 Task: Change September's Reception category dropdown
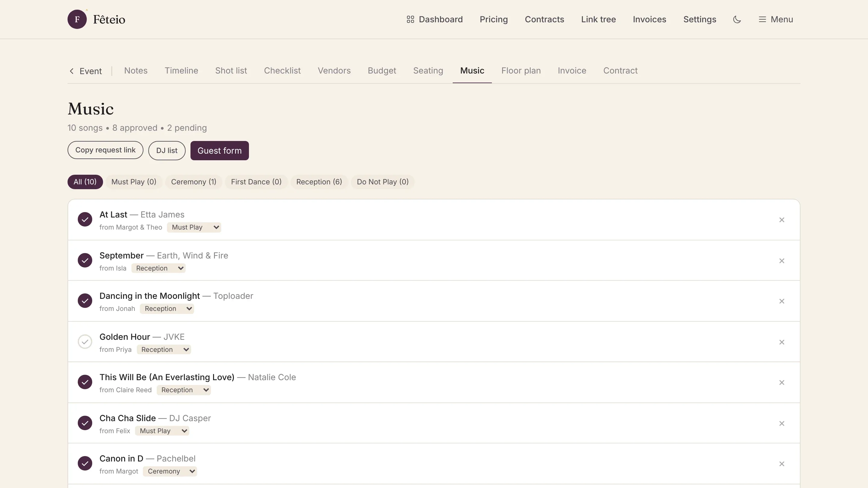[158, 268]
